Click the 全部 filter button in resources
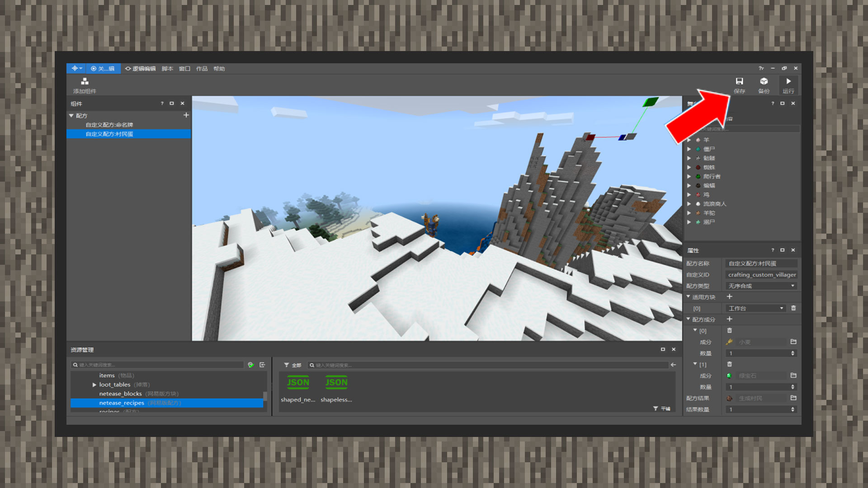Viewport: 868px width, 488px height. (x=292, y=365)
